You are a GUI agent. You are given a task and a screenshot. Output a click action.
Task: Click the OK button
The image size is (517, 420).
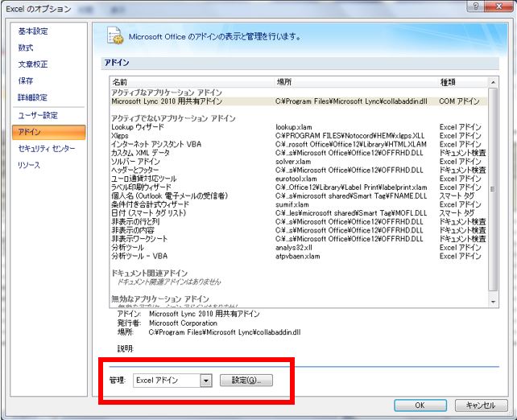(x=420, y=405)
